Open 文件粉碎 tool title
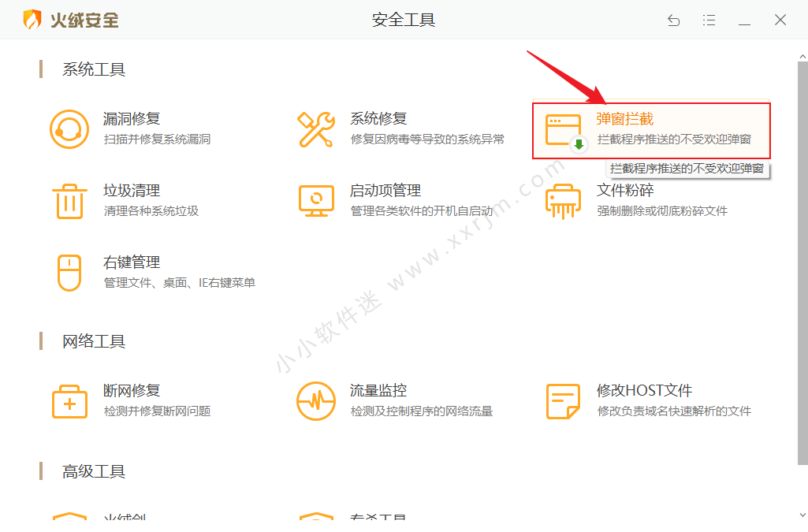The image size is (808, 532). coord(625,191)
